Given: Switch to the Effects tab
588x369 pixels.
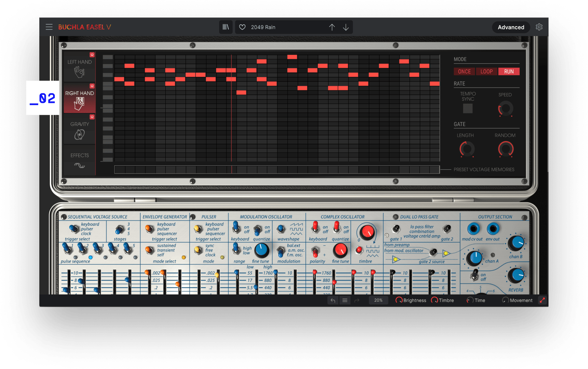Looking at the screenshot, I should [80, 160].
